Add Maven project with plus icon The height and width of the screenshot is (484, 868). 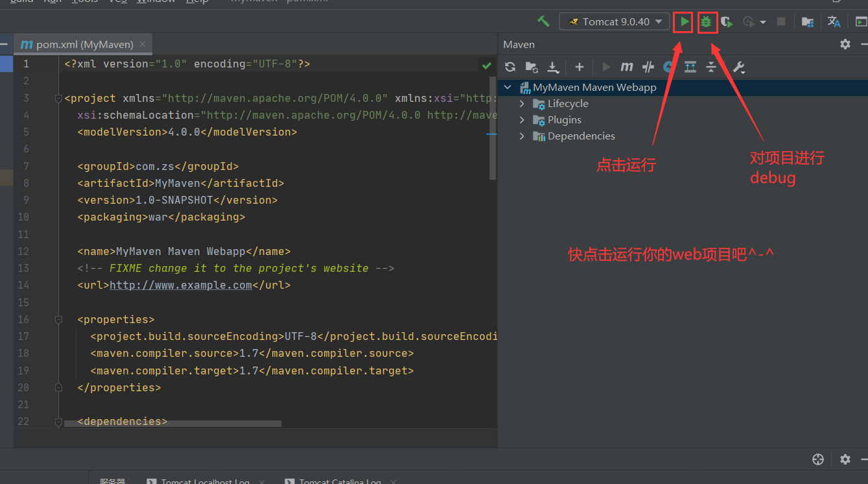pyautogui.click(x=580, y=67)
